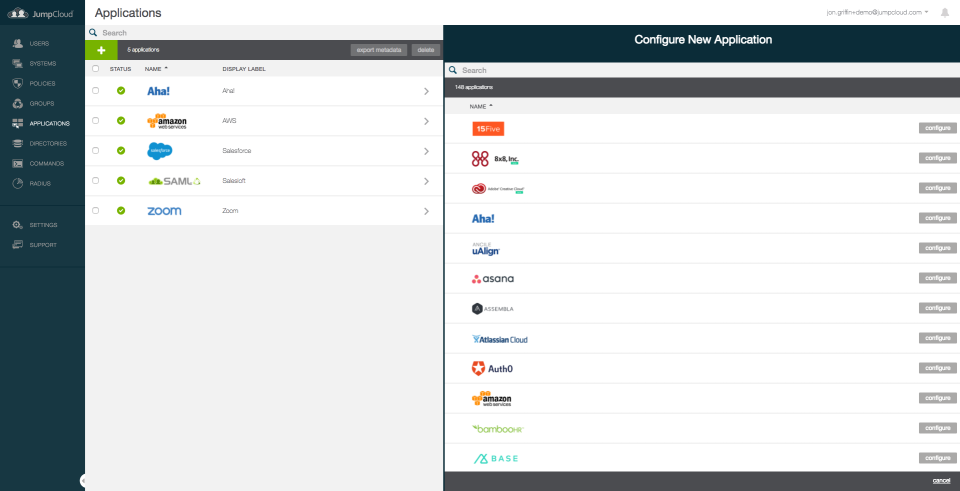Click the Status column header

[x=121, y=69]
